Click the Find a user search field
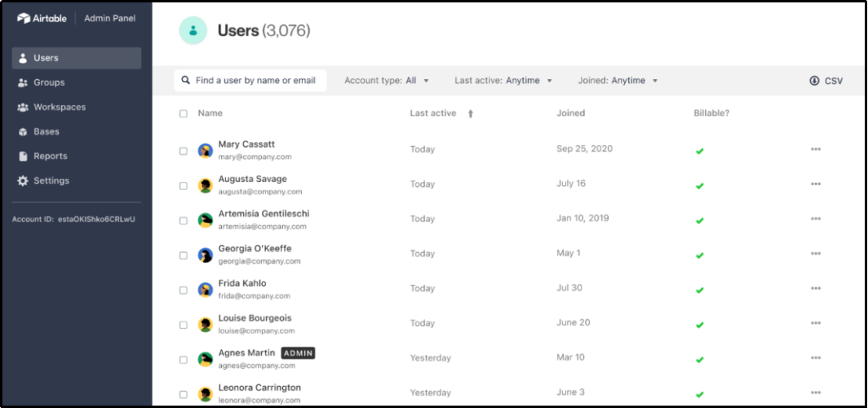Viewport: 868px width, 408px height. pyautogui.click(x=250, y=80)
